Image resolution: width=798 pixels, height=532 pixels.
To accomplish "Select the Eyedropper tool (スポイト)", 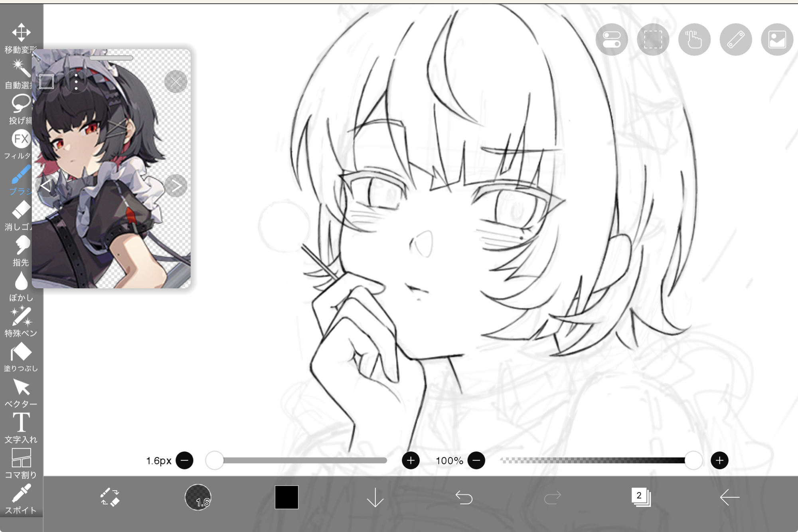I will (x=21, y=499).
